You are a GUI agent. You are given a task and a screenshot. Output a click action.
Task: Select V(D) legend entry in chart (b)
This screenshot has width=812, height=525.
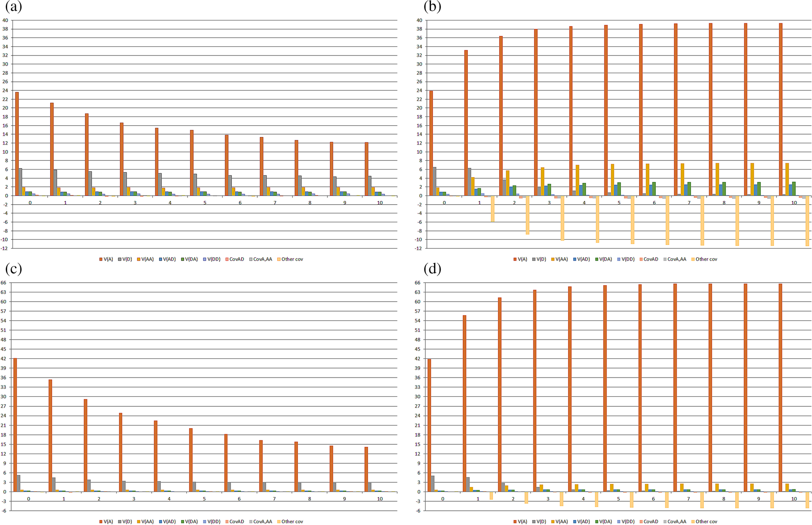[539, 259]
